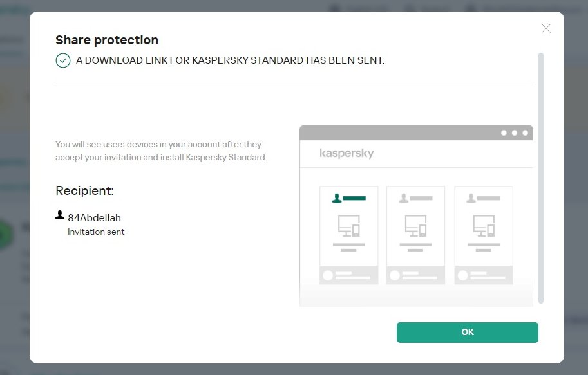Click the green user icon in first card

click(x=336, y=198)
